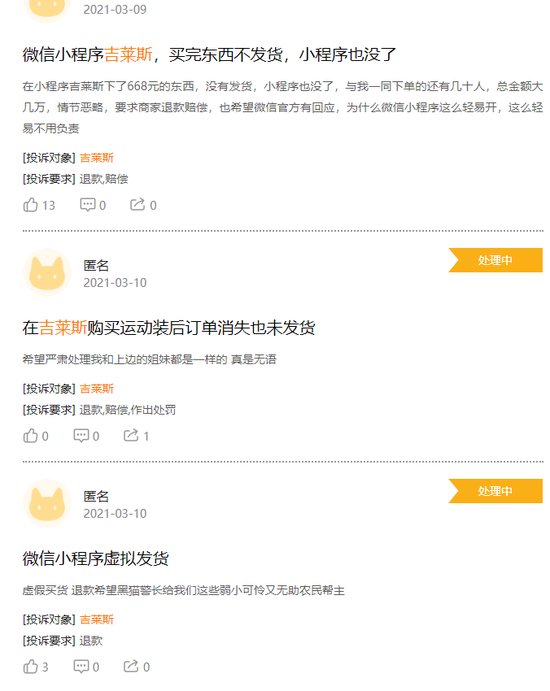Image resolution: width=550 pixels, height=691 pixels.
Task: Click cat avatar of 2021-03-10 运动装 poster
Action: (47, 272)
